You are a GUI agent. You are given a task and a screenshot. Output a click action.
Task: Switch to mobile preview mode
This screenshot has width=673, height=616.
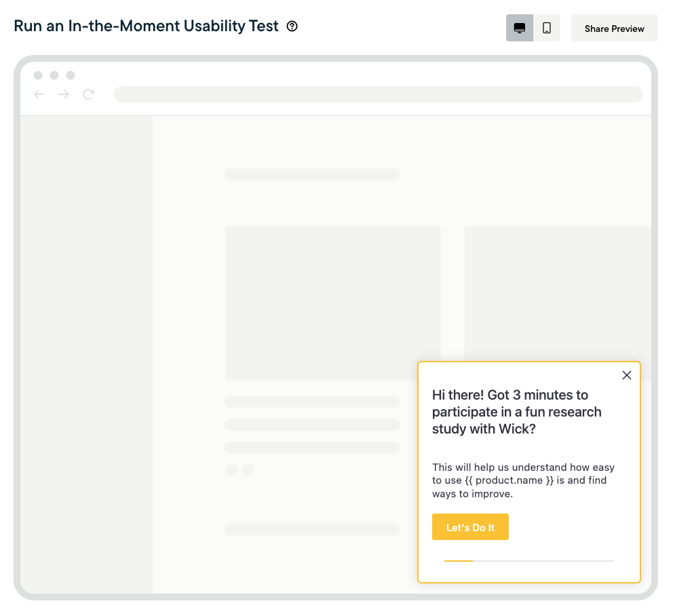tap(547, 28)
